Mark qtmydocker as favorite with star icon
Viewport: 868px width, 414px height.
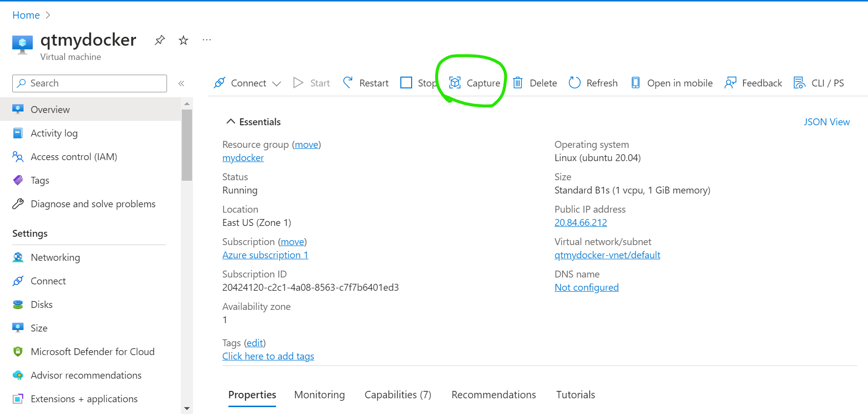pos(183,40)
